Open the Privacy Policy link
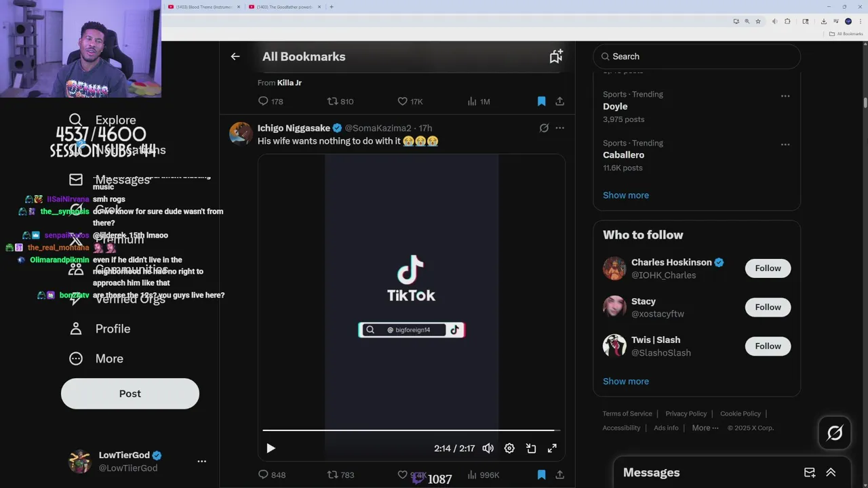Viewport: 868px width, 488px height. [686, 414]
